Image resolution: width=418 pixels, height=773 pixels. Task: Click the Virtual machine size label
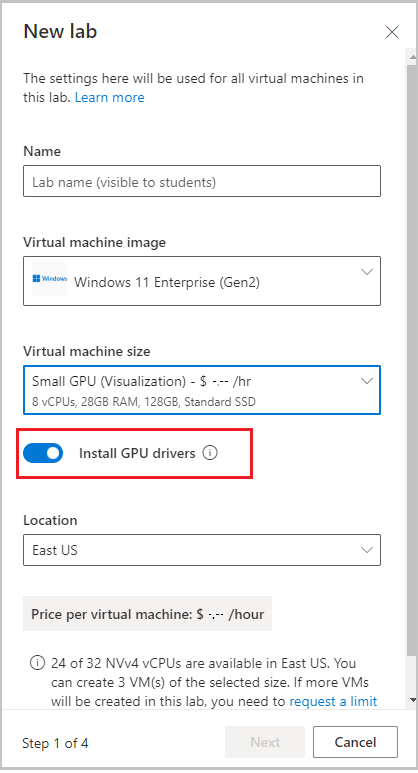pyautogui.click(x=87, y=351)
